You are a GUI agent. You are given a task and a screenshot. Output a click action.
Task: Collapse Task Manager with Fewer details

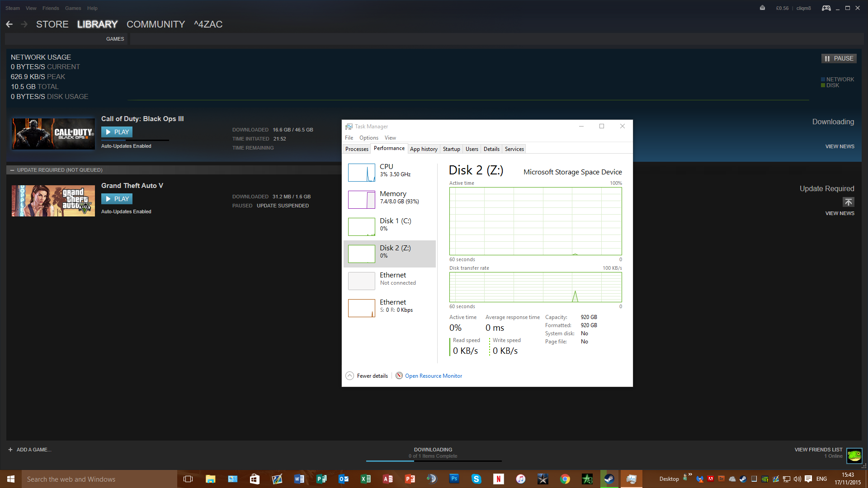367,375
